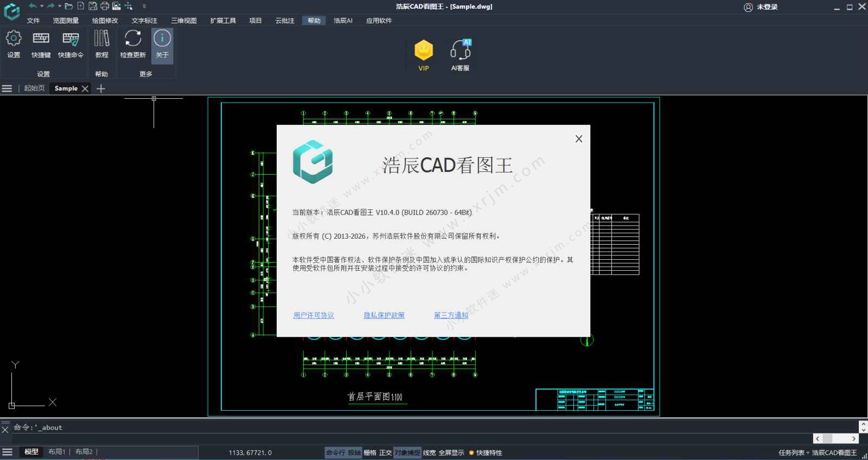This screenshot has height=460, width=868.
Task: Toggle 正交 ortho mode
Action: pyautogui.click(x=385, y=452)
